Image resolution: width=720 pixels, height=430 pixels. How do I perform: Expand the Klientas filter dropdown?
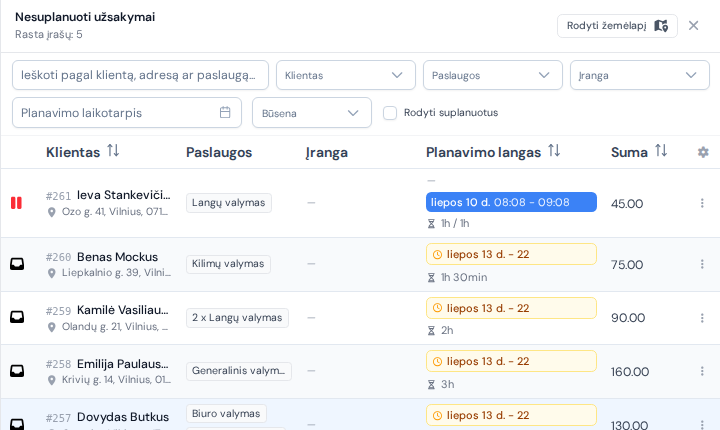tap(346, 75)
